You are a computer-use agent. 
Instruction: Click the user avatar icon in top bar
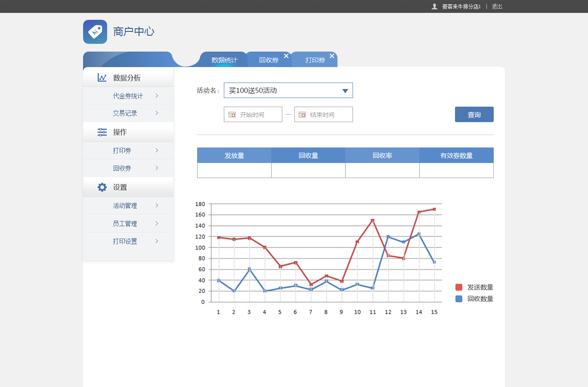(x=434, y=6)
